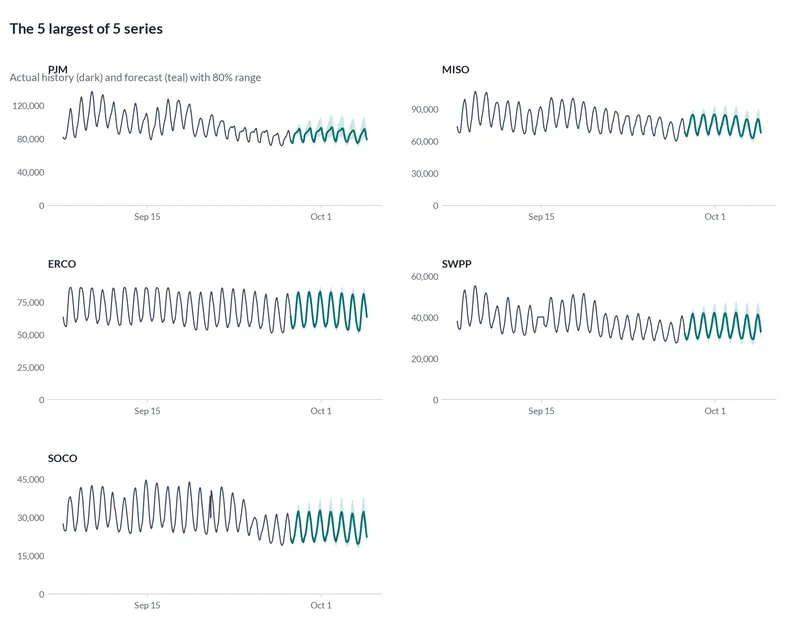Click the heading "The 5 largest of 5 series"

click(x=86, y=29)
